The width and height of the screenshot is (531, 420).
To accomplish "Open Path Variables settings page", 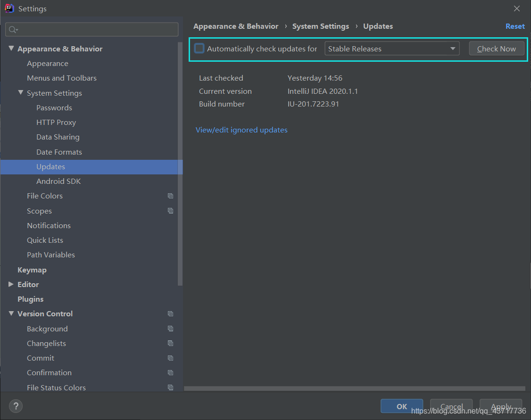I will (x=51, y=255).
